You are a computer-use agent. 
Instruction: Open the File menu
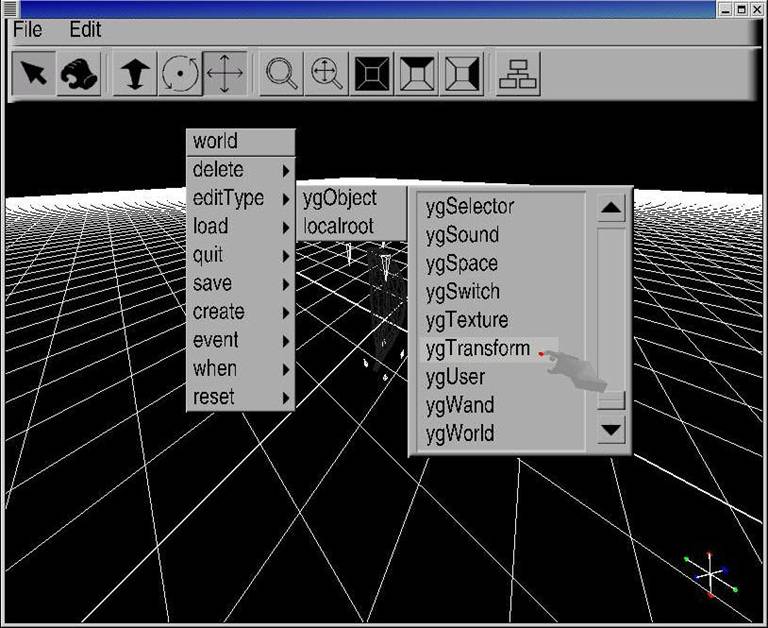pyautogui.click(x=27, y=30)
